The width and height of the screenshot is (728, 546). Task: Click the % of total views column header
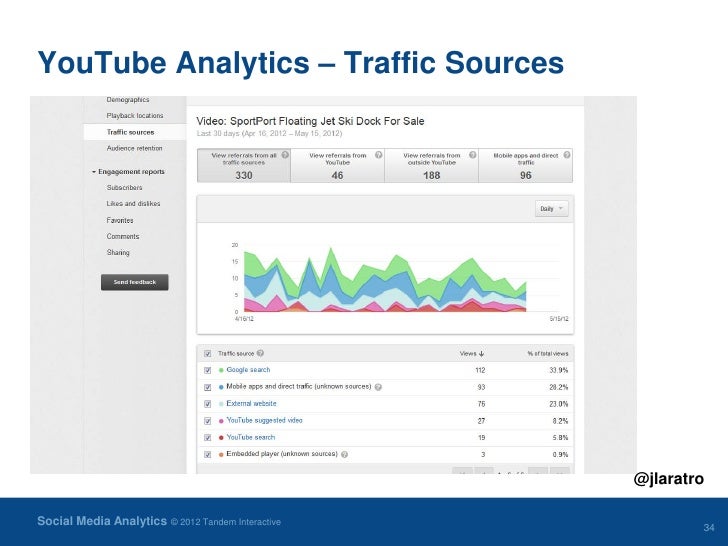coord(548,353)
